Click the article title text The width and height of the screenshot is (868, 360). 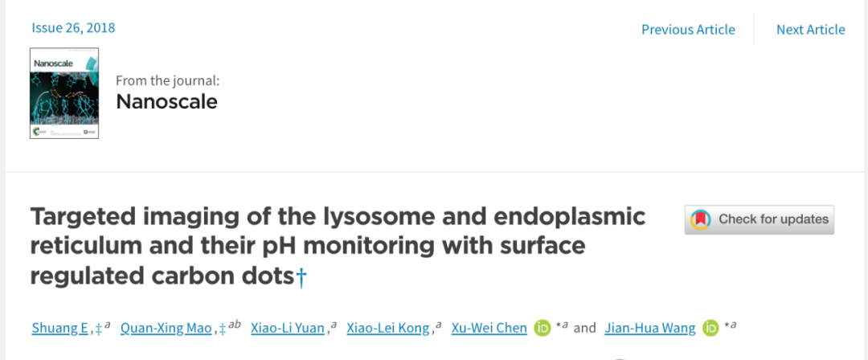pyautogui.click(x=338, y=247)
